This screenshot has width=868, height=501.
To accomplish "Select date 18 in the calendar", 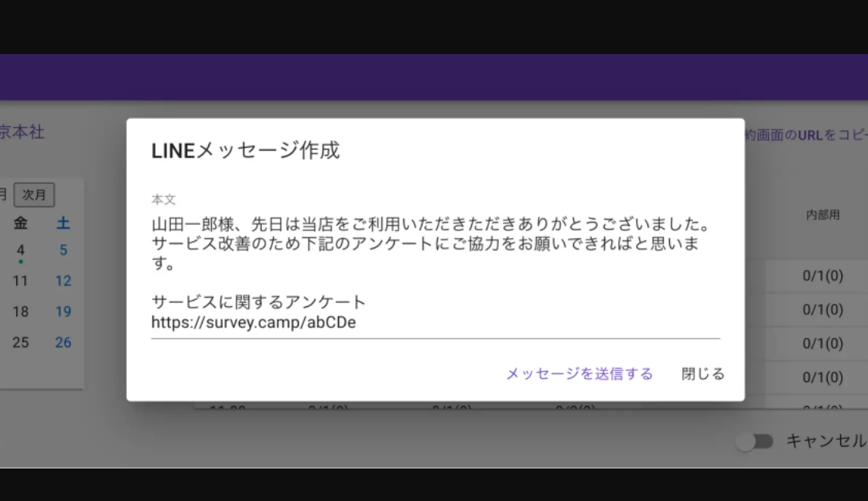I will click(x=21, y=312).
